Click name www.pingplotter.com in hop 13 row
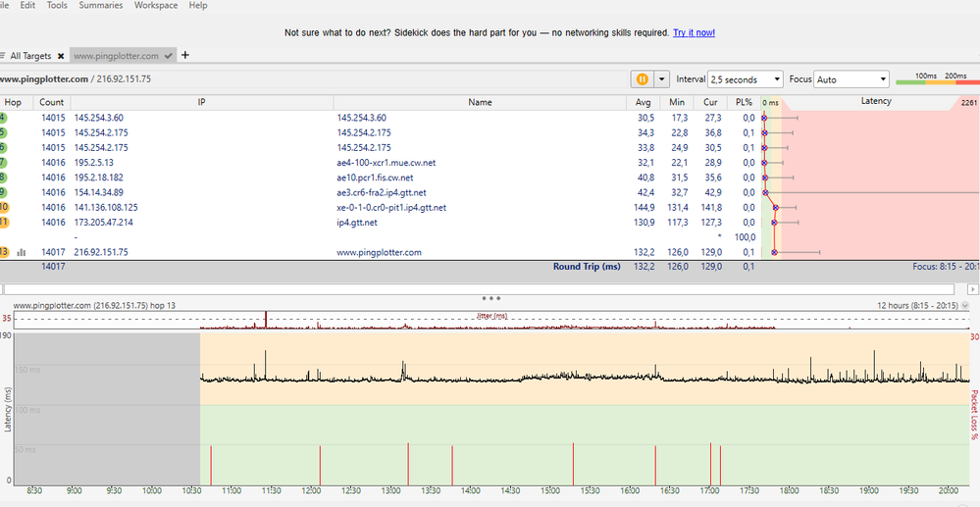The width and height of the screenshot is (980, 507). 379,253
